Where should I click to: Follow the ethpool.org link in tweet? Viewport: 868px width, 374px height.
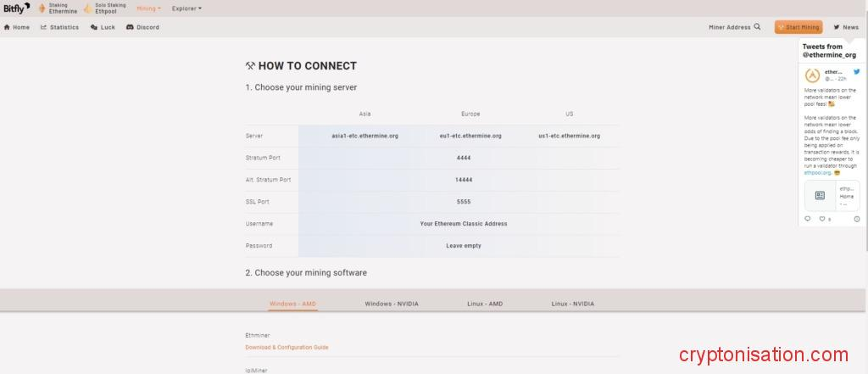pos(816,172)
